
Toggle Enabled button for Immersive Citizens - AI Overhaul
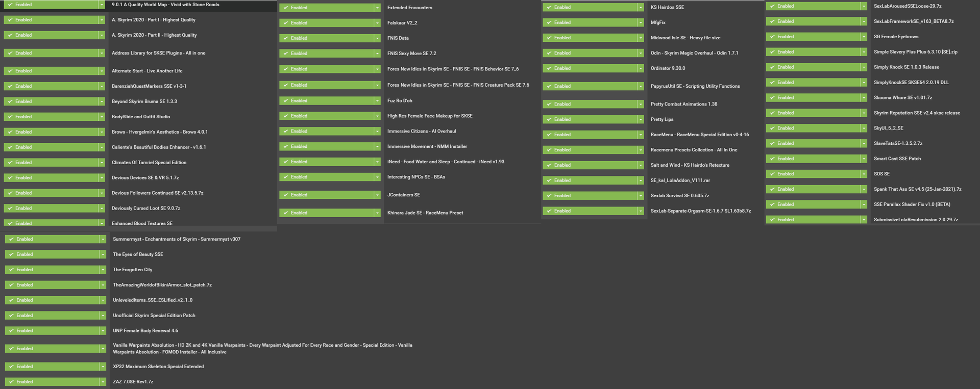[327, 131]
